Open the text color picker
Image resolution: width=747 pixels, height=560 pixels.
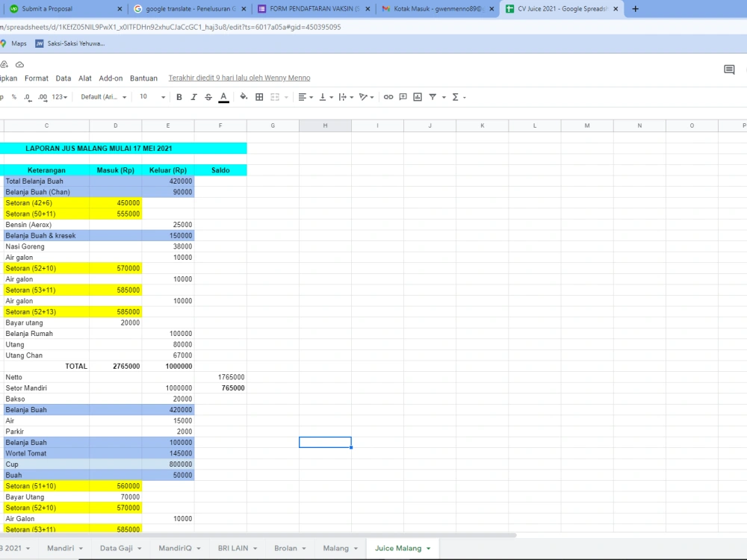[x=223, y=97]
